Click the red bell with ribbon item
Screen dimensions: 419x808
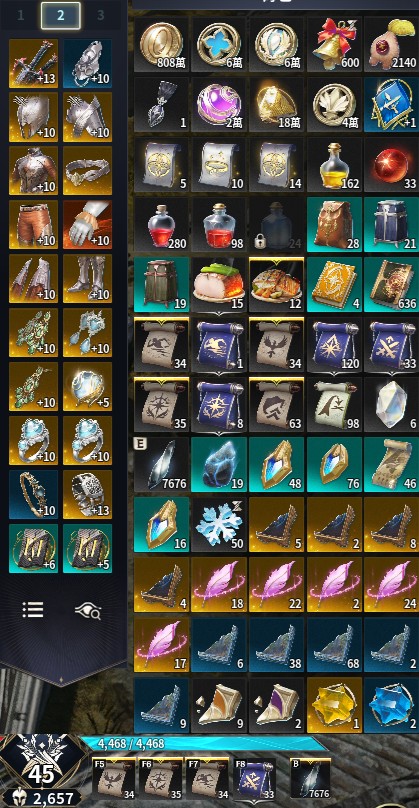[334, 44]
